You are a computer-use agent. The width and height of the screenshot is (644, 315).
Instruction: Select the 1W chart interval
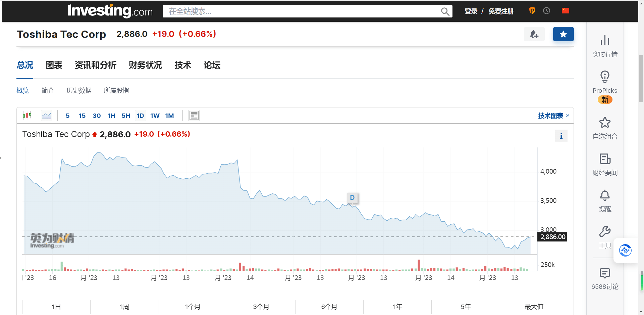tap(155, 116)
